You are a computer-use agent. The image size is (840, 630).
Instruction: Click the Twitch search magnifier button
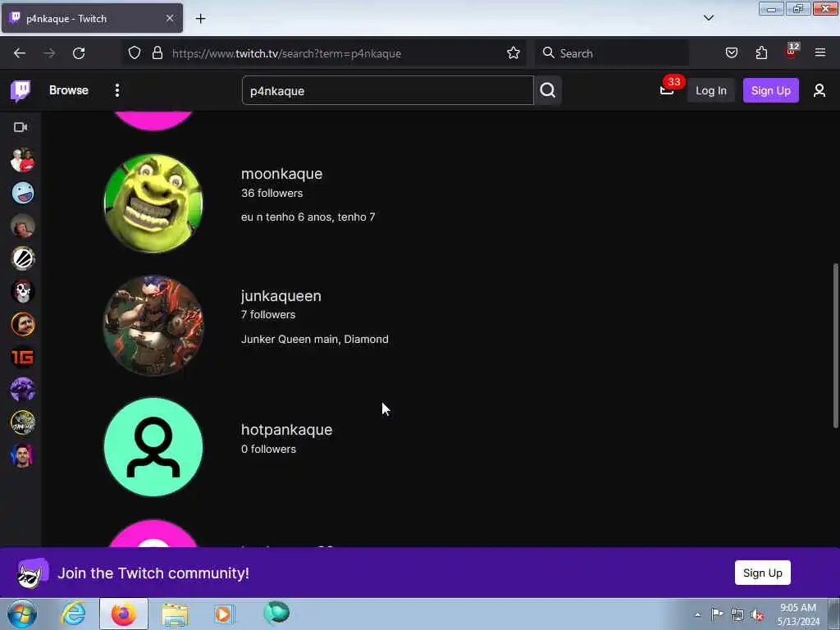tap(547, 90)
